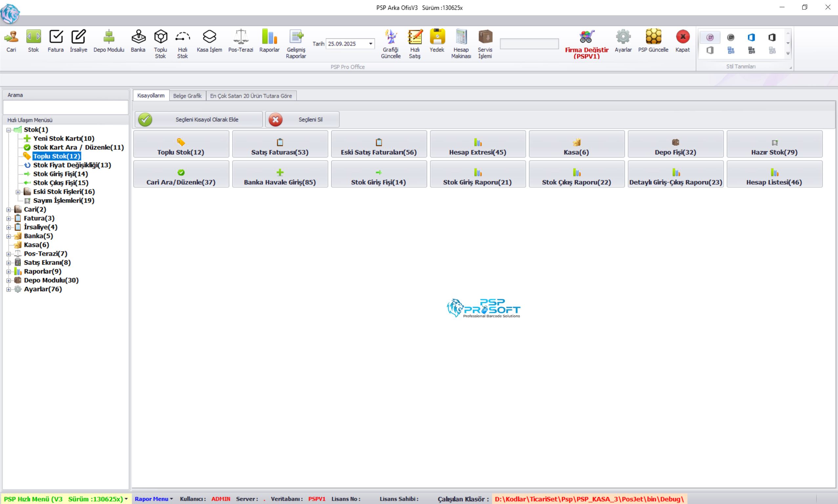Select Stok Fiyat Değişikliği(13) tree item
Image resolution: width=838 pixels, height=504 pixels.
point(72,165)
